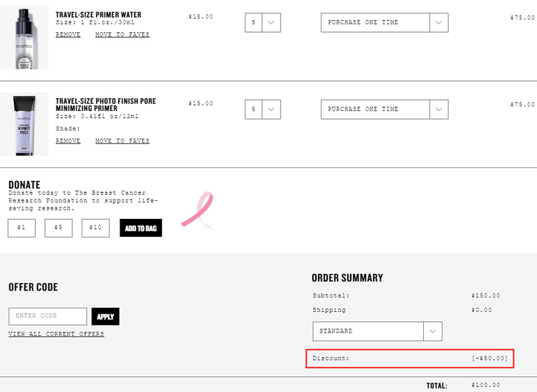537x392 pixels.
Task: View all current offers
Action: (56, 334)
